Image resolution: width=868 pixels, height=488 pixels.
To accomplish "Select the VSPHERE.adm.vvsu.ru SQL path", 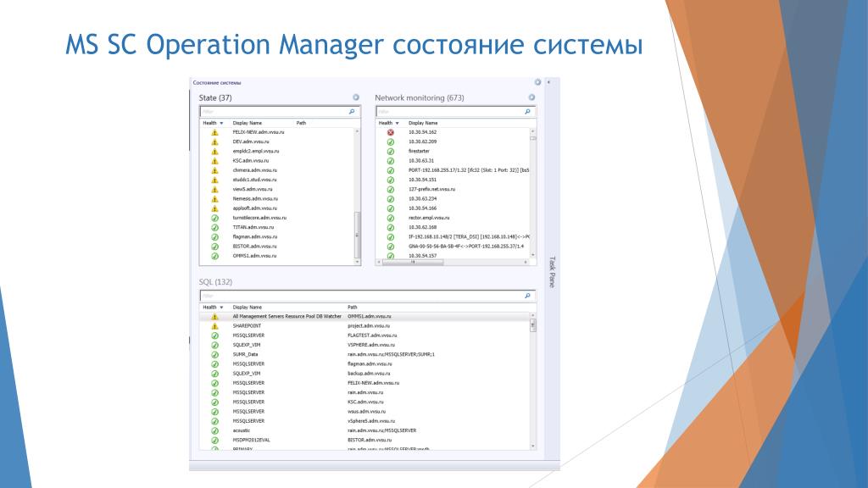I will (x=371, y=345).
